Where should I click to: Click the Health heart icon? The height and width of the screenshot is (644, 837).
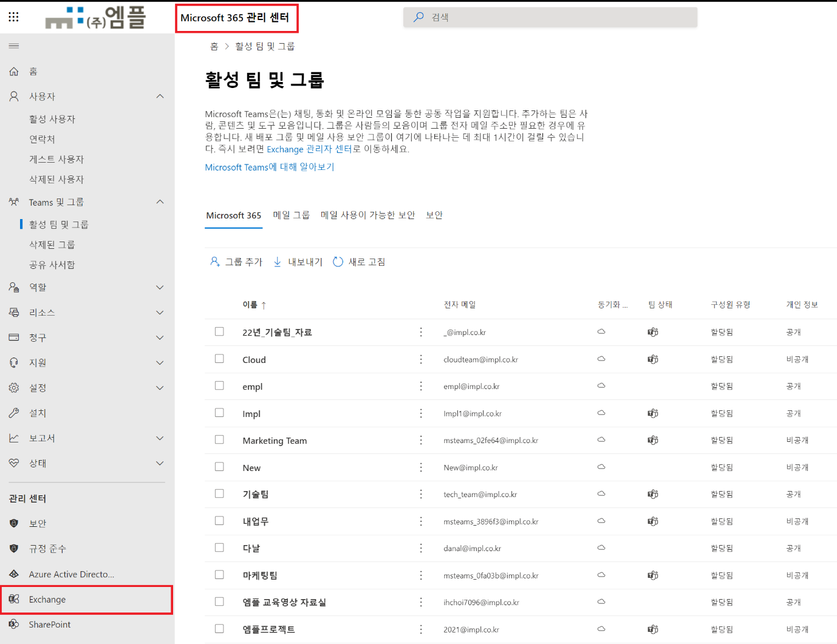pos(14,463)
